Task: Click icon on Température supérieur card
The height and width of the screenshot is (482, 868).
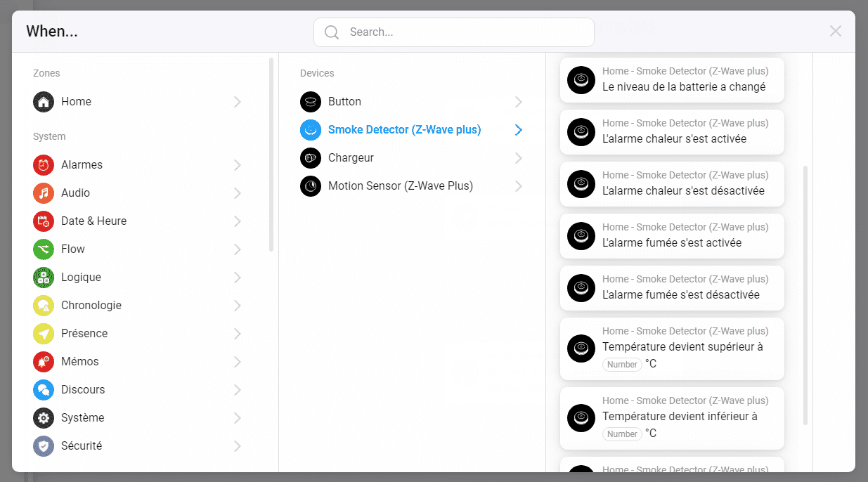Action: [x=581, y=349]
